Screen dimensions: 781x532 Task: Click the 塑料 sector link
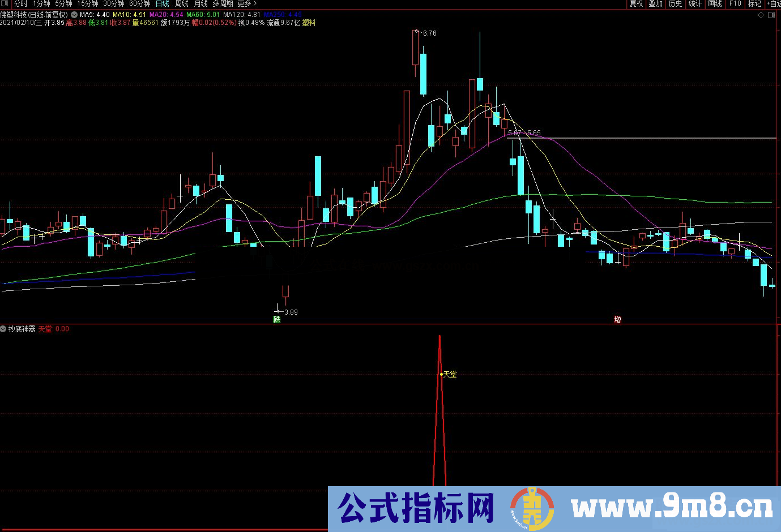(x=309, y=23)
